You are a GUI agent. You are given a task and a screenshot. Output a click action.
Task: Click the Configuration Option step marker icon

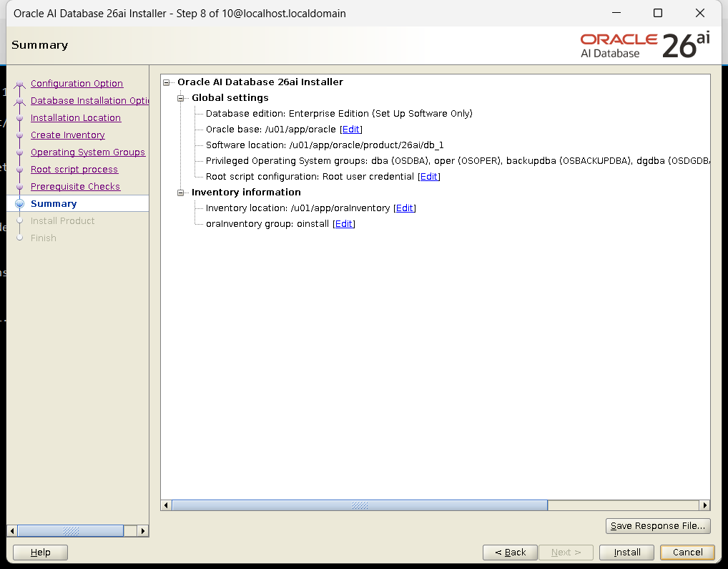coord(19,84)
